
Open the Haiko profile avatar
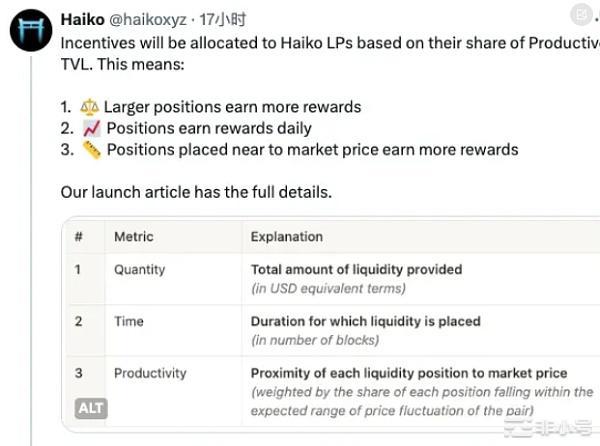pyautogui.click(x=31, y=30)
